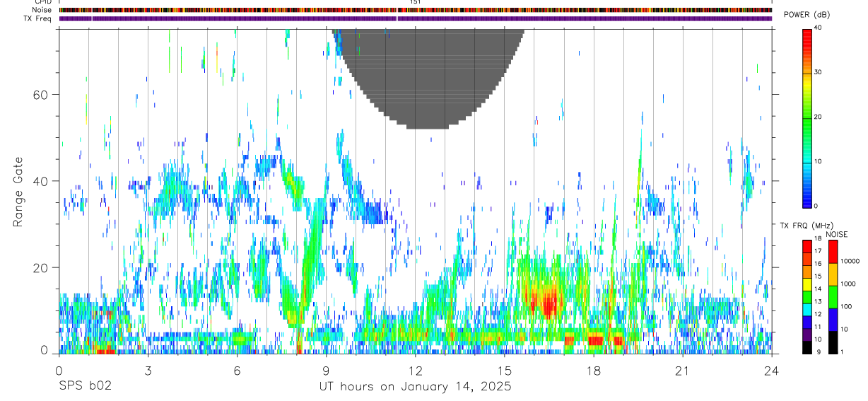Click the "Noise" row label at top

42,10
